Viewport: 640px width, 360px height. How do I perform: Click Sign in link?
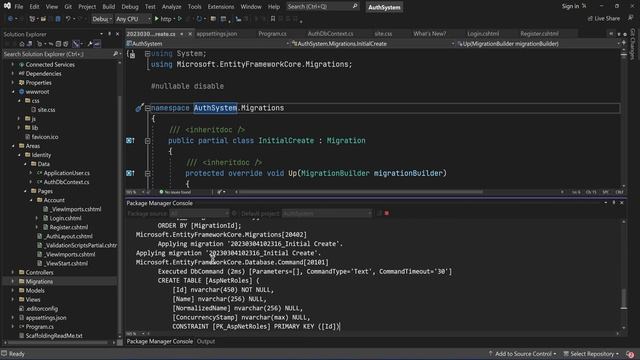570,6
